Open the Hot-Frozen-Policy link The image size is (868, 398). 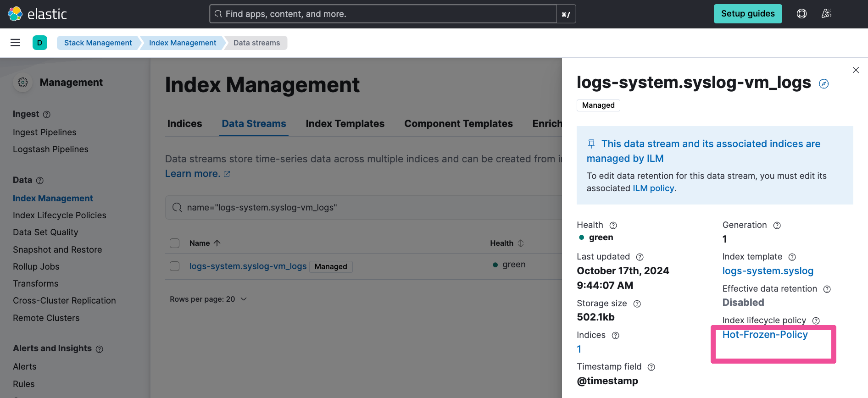pos(765,335)
